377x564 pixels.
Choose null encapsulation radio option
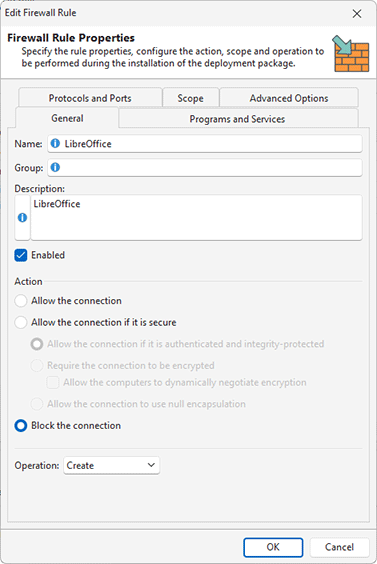click(37, 404)
